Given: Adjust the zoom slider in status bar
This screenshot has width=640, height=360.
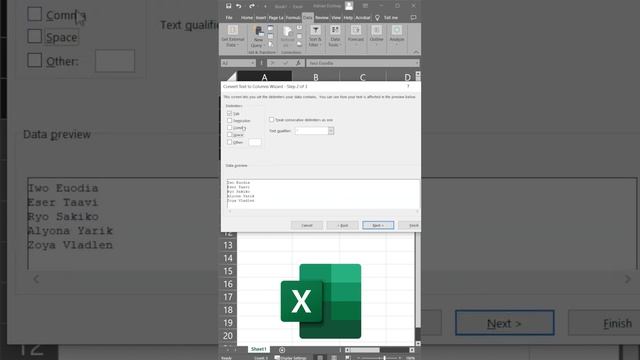Looking at the screenshot, I should pyautogui.click(x=384, y=358).
